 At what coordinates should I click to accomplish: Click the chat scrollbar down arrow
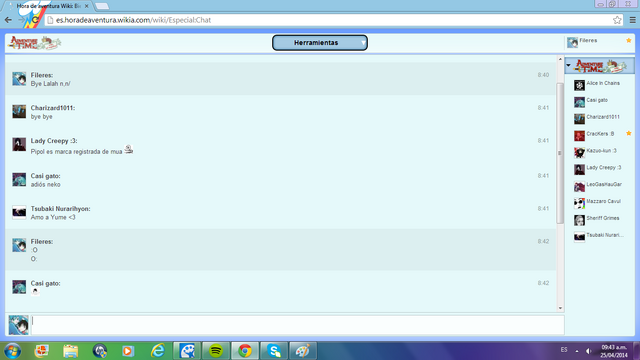(x=560, y=308)
